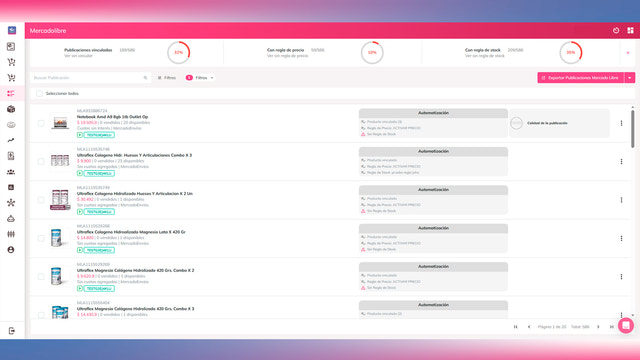Check the Seleccionar todos checkbox
The image size is (640, 360).
coord(39,93)
